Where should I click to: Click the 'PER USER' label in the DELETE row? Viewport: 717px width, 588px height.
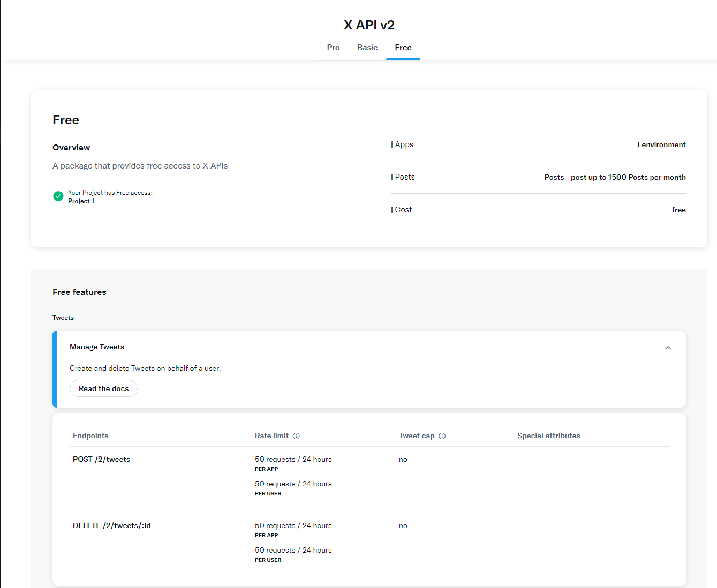(x=268, y=560)
